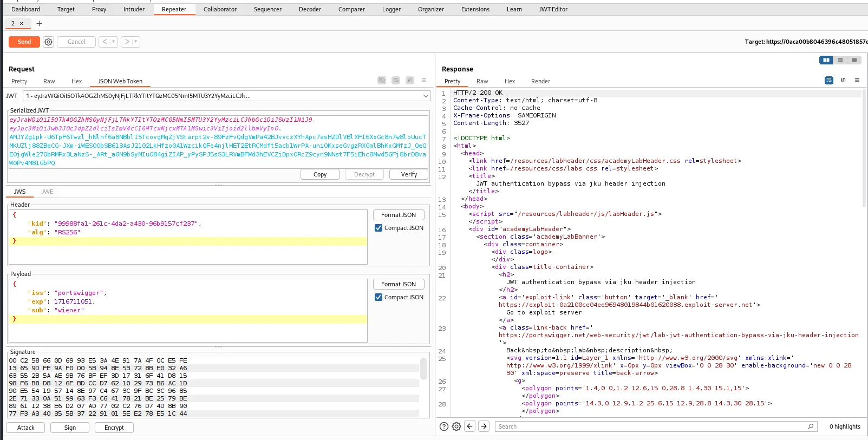Viewport: 868px width, 440px height.
Task: Verify the JWT signature
Action: pyautogui.click(x=409, y=174)
